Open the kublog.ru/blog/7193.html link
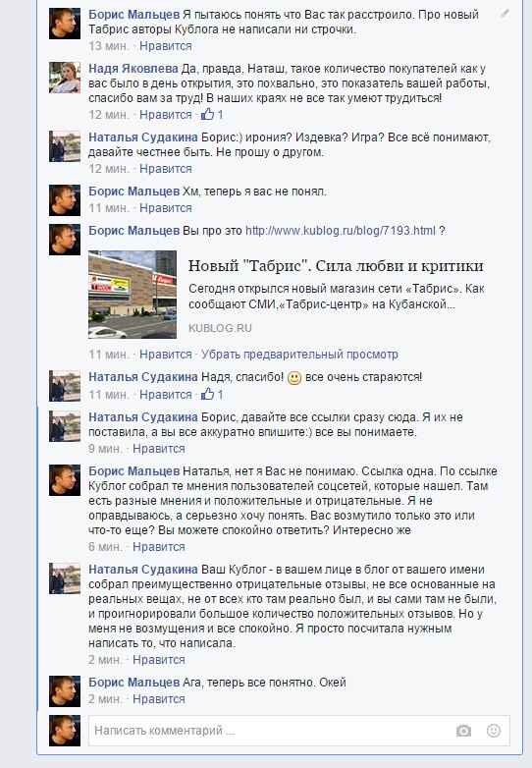This screenshot has height=768, width=532. pyautogui.click(x=341, y=231)
